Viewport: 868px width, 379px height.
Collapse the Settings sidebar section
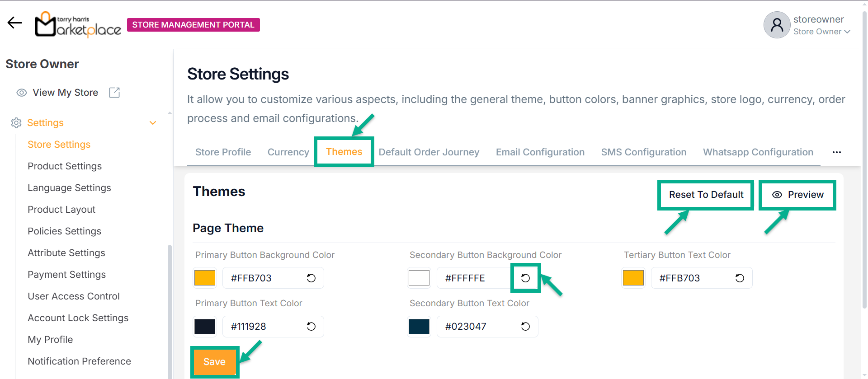(x=153, y=123)
